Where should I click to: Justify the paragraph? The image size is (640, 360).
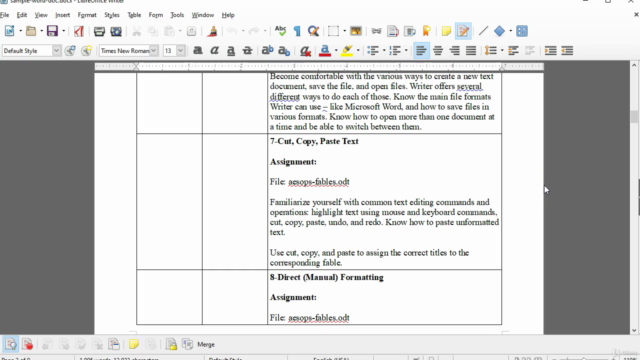[471, 51]
